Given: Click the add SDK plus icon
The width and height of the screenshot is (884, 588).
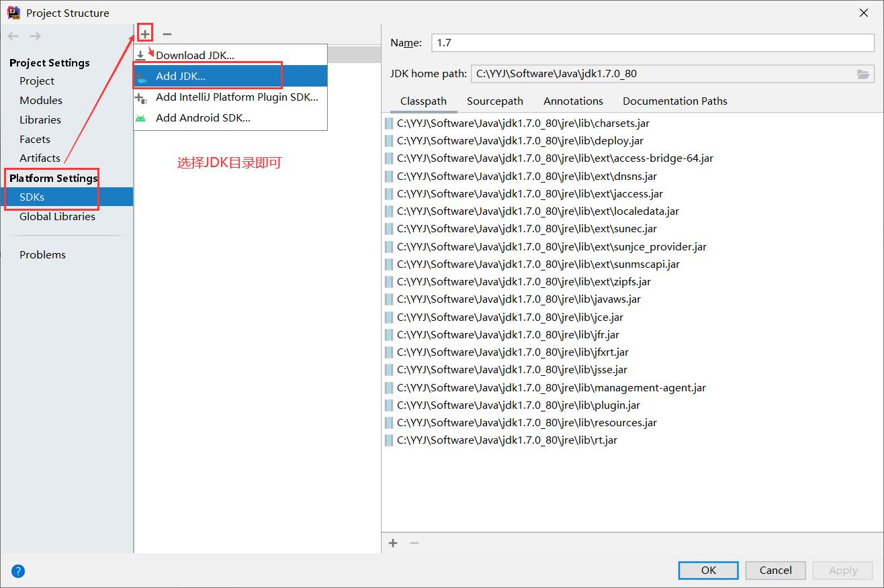Looking at the screenshot, I should [x=145, y=34].
